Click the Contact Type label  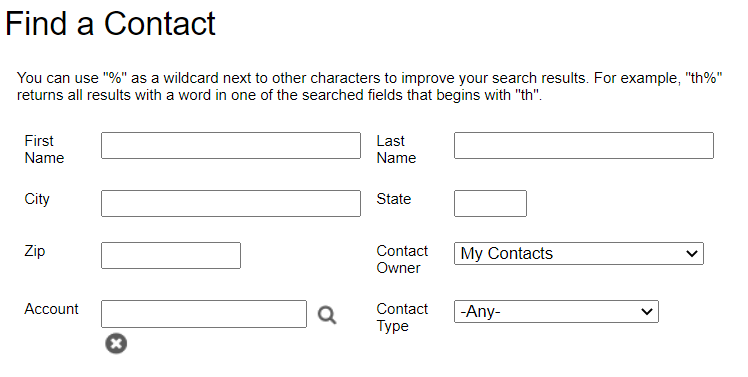[402, 317]
